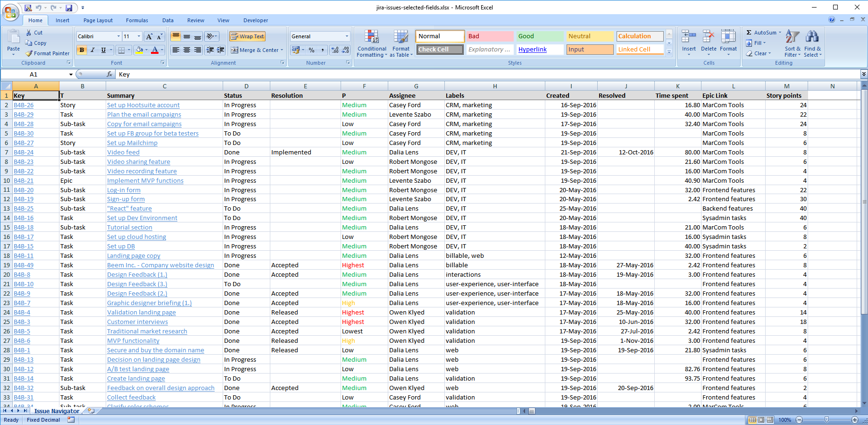This screenshot has width=868, height=425.
Task: Click the Cut scissors icon
Action: tap(29, 33)
